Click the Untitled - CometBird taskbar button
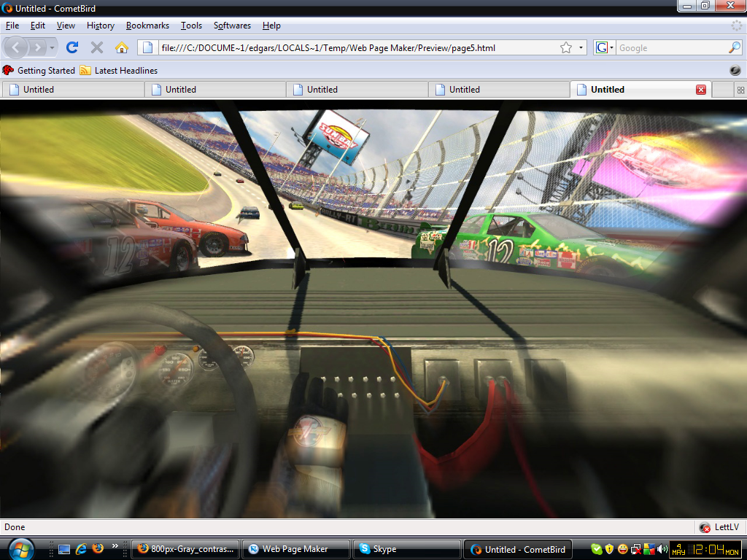 518,549
